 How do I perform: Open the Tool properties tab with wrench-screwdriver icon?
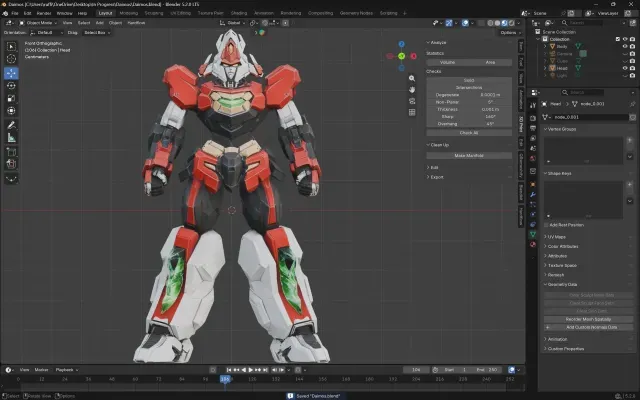(533, 105)
